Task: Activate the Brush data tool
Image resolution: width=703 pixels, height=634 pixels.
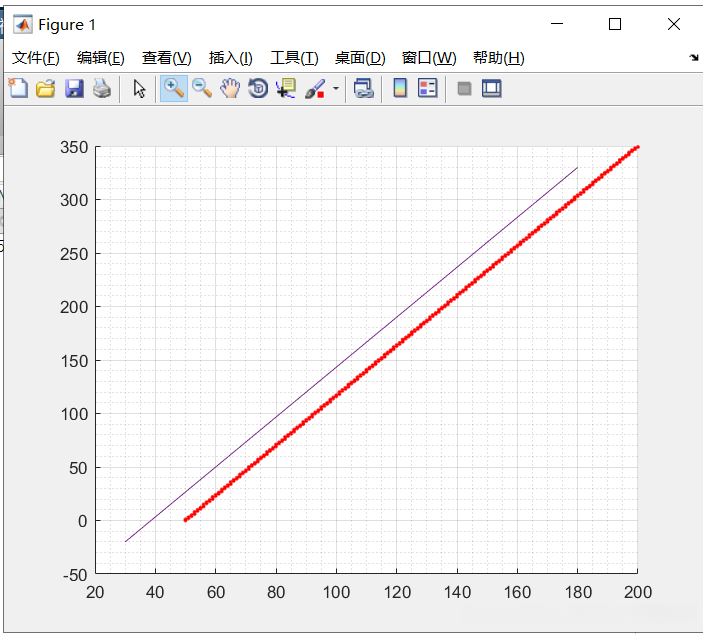Action: click(x=315, y=88)
